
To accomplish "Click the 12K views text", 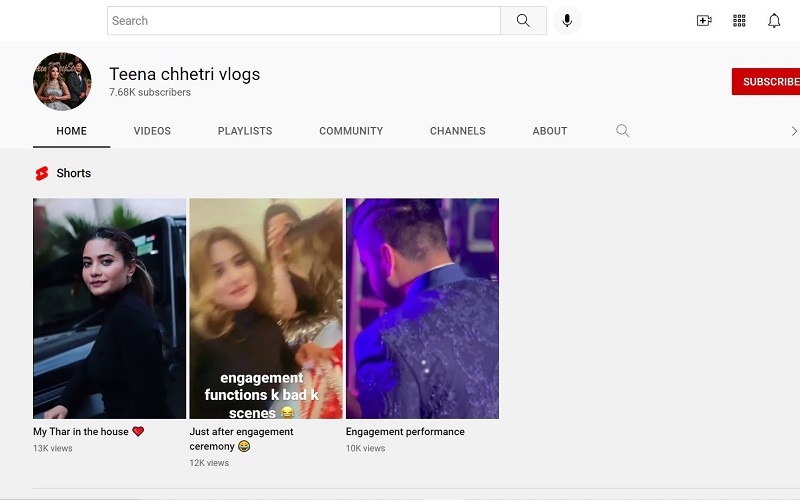I will tap(209, 463).
